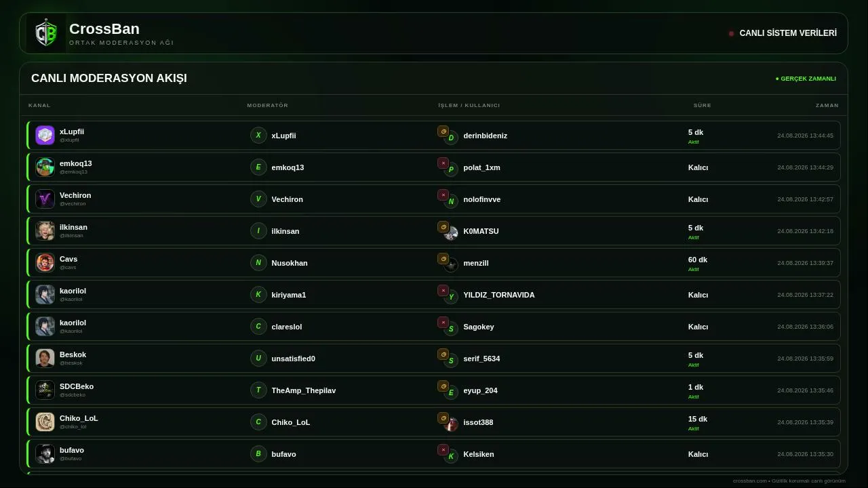Click the CrossBan shield logo
Screen dimensions: 868x488
[x=46, y=33]
